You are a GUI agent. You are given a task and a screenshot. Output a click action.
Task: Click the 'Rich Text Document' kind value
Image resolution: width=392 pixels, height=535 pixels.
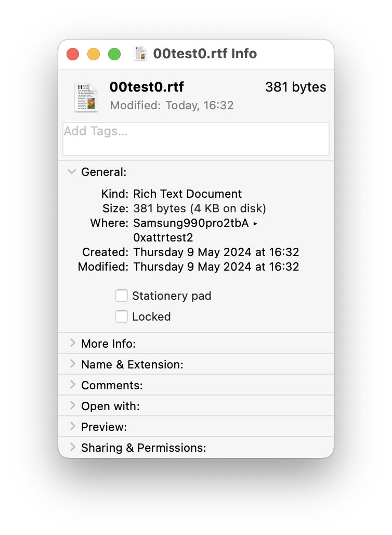tap(188, 194)
